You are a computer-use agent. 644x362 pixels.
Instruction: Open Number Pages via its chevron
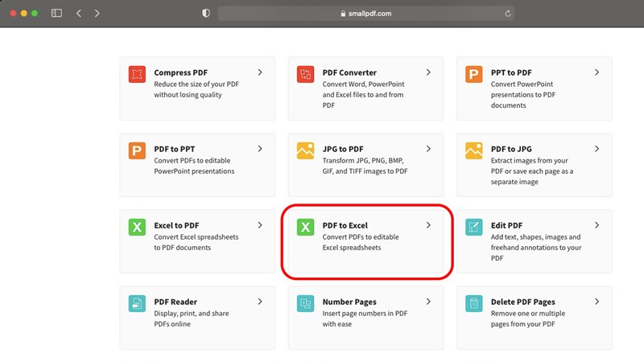pyautogui.click(x=428, y=301)
